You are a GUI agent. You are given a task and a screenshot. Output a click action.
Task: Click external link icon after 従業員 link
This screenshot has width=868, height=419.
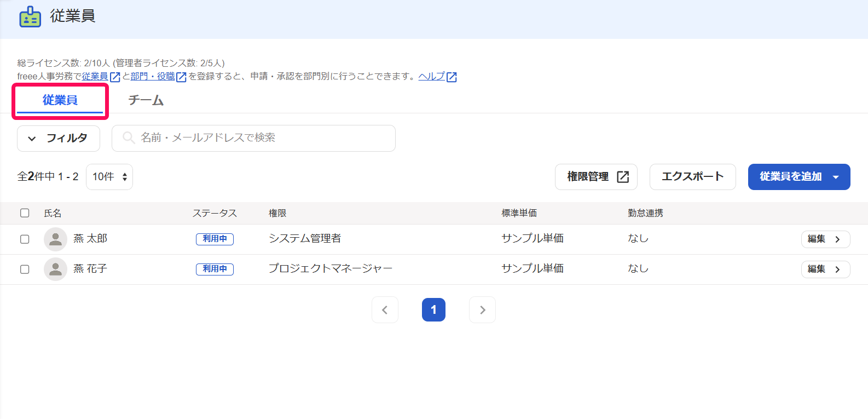coord(115,77)
